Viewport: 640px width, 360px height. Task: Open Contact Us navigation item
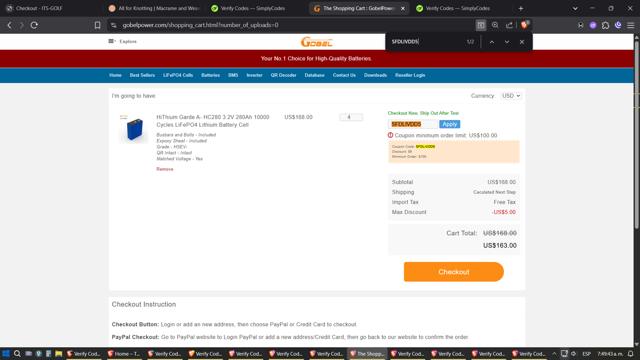click(344, 75)
